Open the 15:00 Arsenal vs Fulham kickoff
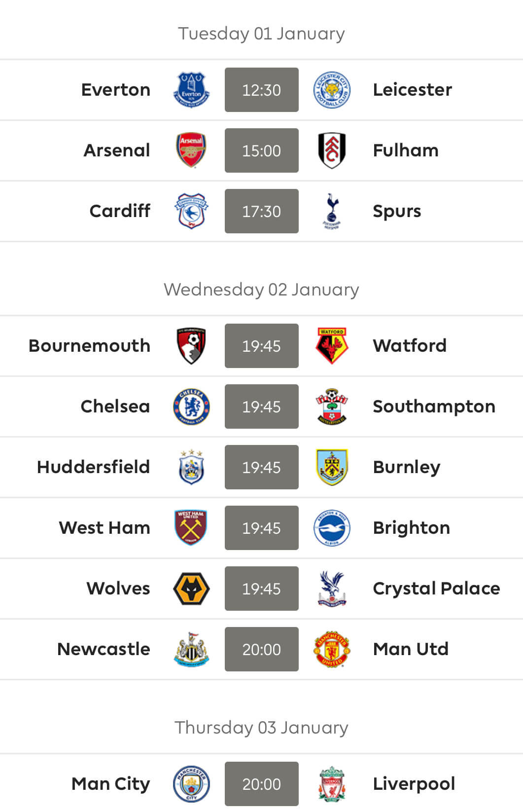The image size is (523, 812). click(262, 150)
